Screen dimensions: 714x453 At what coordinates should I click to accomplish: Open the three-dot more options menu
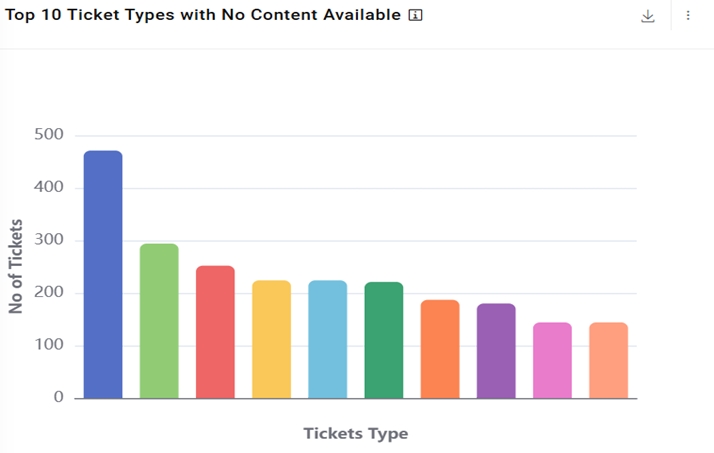click(688, 16)
